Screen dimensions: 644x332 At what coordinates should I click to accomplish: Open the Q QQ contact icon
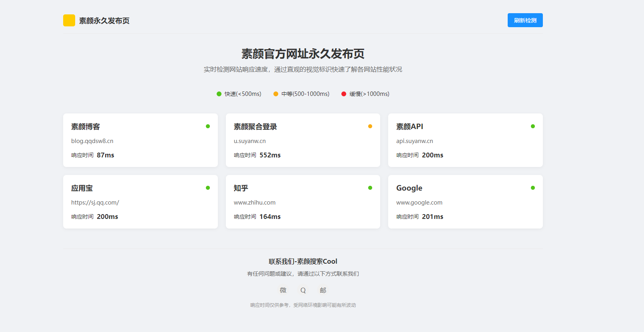tap(303, 290)
